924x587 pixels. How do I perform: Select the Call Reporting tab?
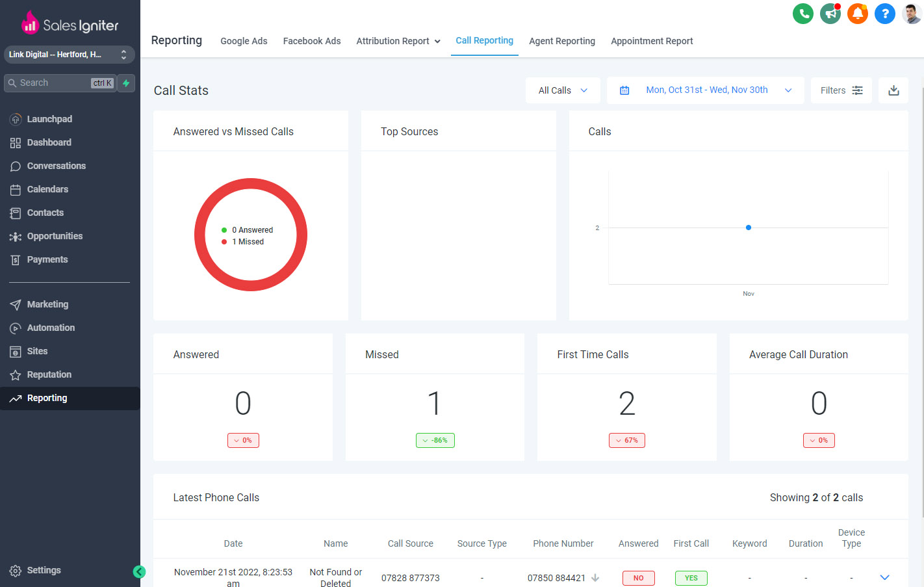485,40
